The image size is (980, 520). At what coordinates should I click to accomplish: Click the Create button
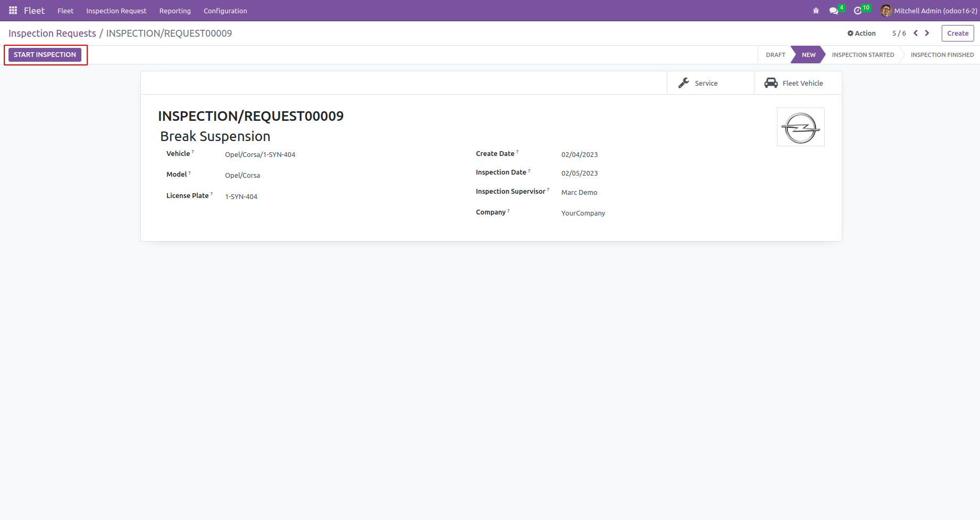click(x=958, y=33)
